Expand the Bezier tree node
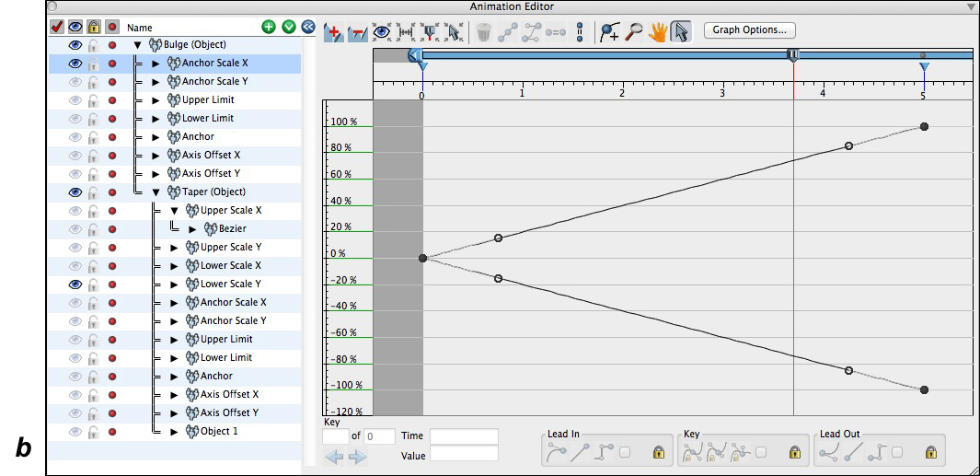Image resolution: width=980 pixels, height=476 pixels. coord(192,229)
